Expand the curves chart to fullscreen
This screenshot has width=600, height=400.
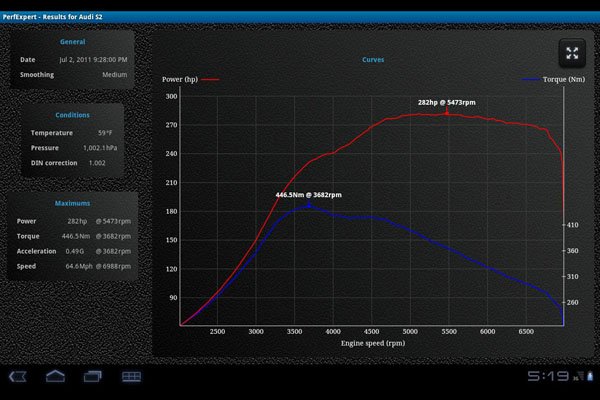[572, 53]
